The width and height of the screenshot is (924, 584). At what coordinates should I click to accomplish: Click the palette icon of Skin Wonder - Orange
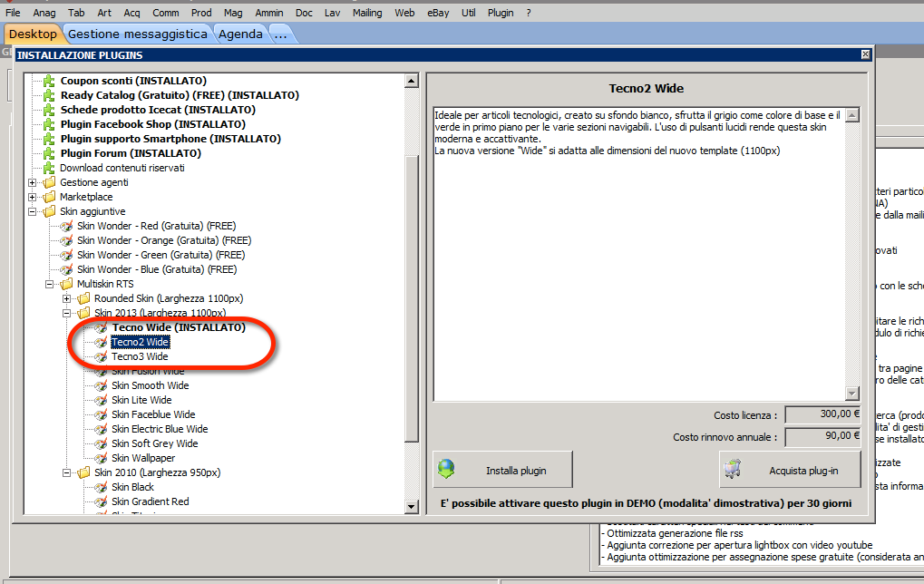coord(66,240)
